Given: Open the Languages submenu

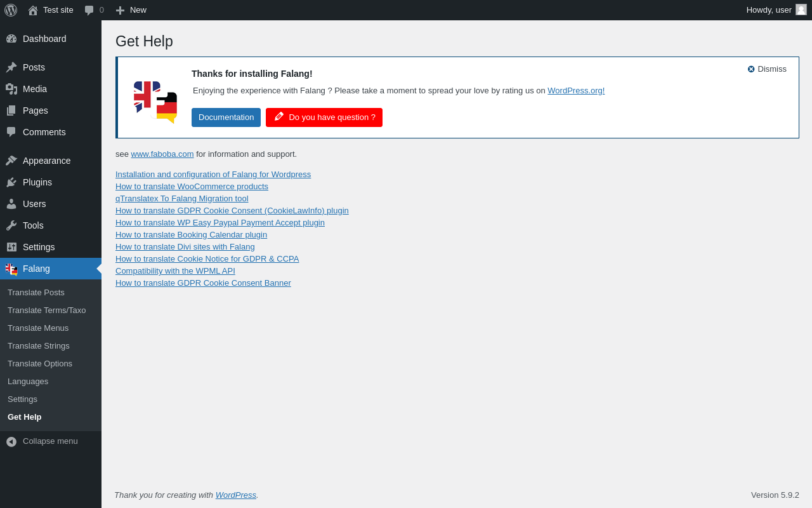Looking at the screenshot, I should pyautogui.click(x=51, y=382).
